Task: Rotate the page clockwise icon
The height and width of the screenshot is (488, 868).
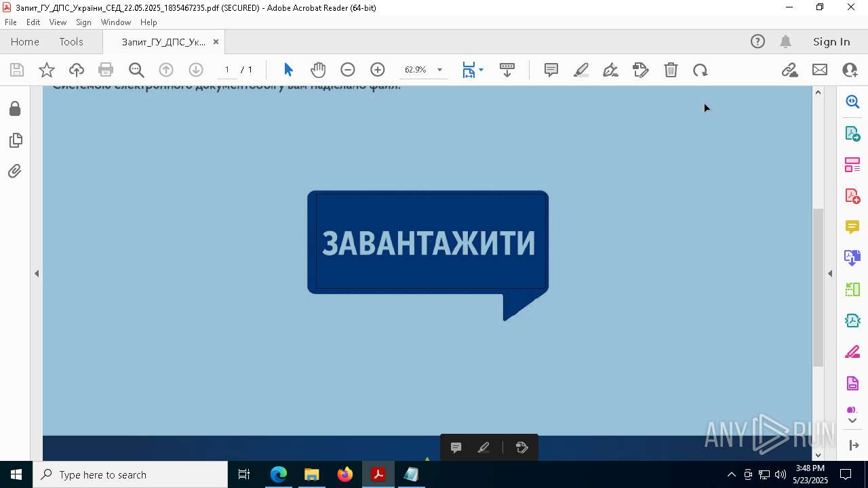Action: coord(701,70)
